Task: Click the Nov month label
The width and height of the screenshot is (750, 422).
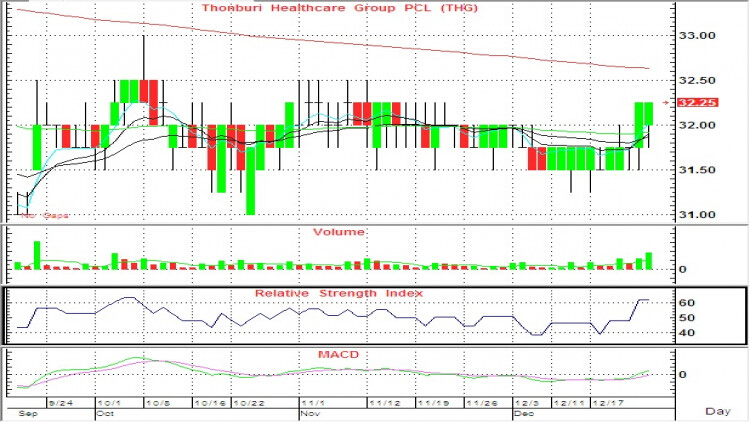Action: point(310,413)
